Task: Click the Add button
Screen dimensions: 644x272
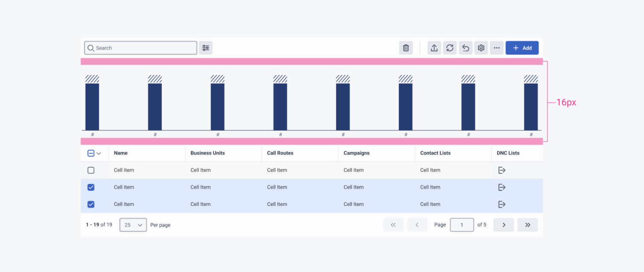Action: [x=522, y=48]
